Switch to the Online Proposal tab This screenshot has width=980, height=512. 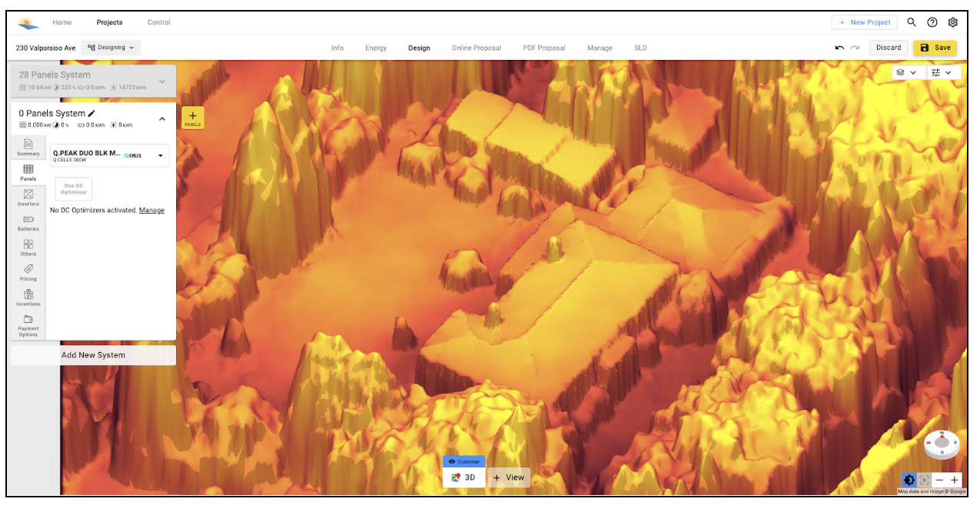(x=476, y=48)
